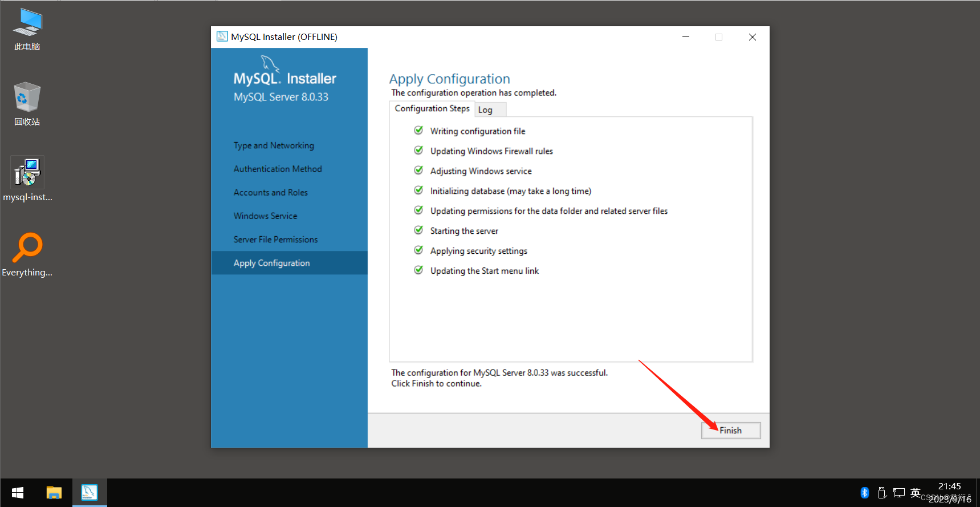Close the MySQL Installer window
The image size is (980, 507).
pos(753,37)
